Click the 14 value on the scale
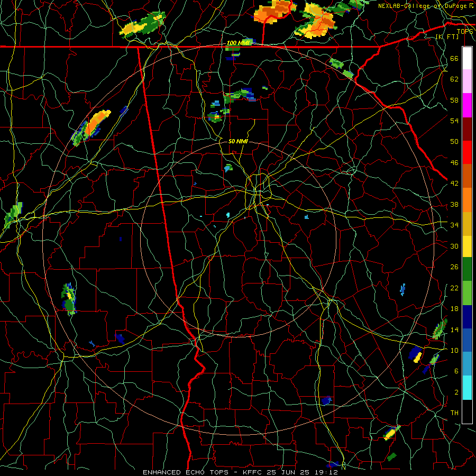476x476 pixels. [454, 329]
